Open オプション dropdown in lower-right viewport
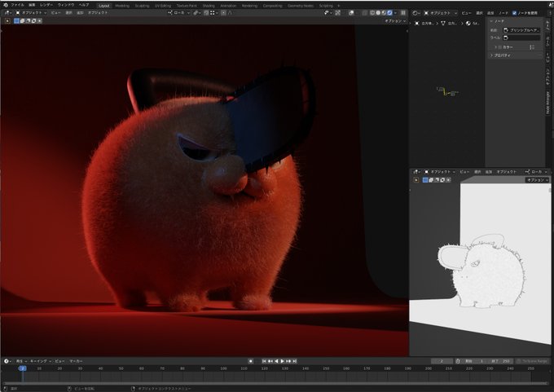This screenshot has height=392, width=554. 538,180
